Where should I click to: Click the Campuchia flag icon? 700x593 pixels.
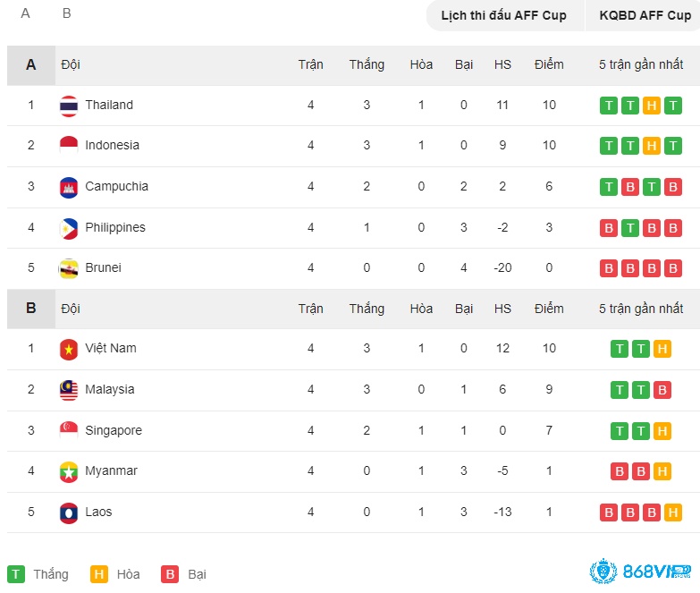(69, 187)
